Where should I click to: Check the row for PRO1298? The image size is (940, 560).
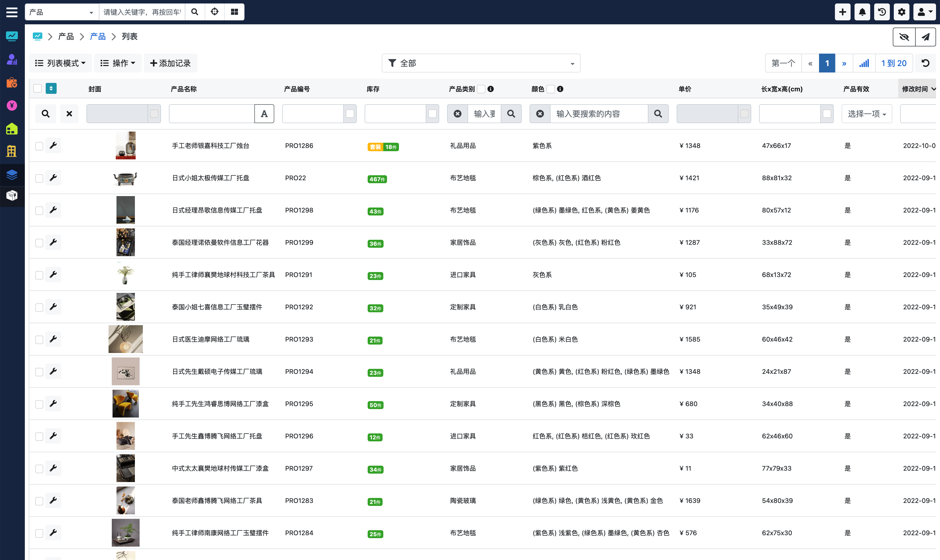coord(39,210)
